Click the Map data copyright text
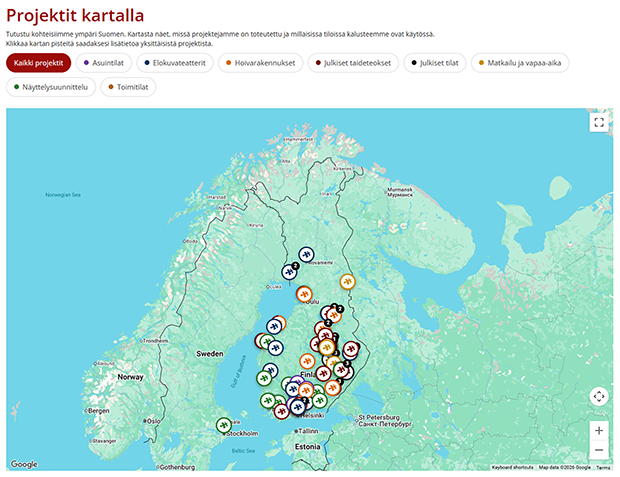Viewport: 620px width, 477px height. (x=565, y=468)
